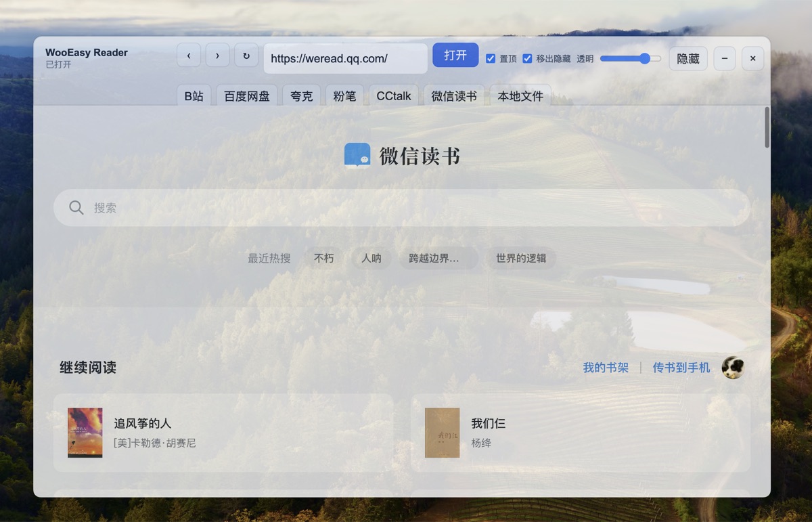Select the hot search 人呐

point(371,258)
